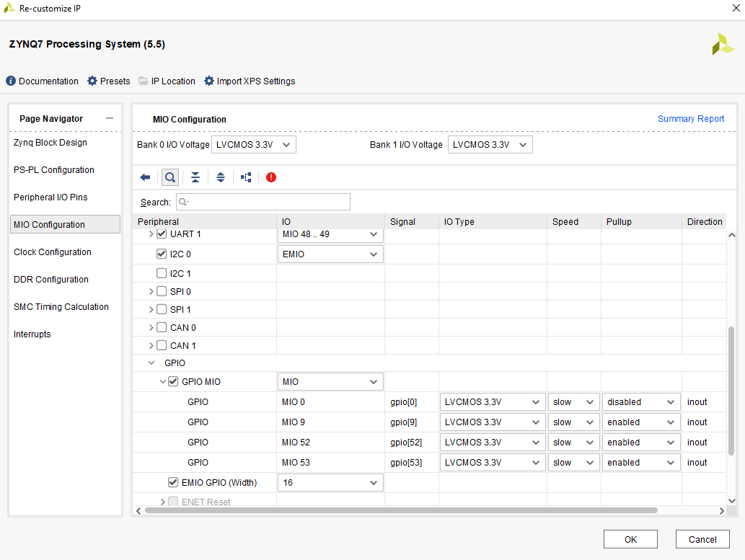Click the tree hierarchy view toolbar icon
This screenshot has height=560, width=745.
246,177
